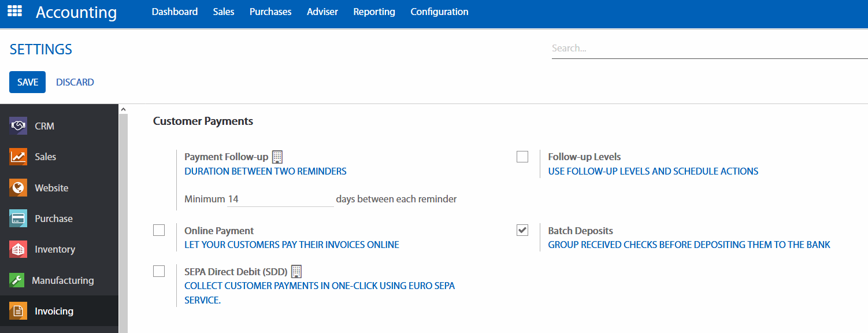Screen dimensions: 868x333
Task: Select the CRM handshake icon
Action: click(x=18, y=126)
